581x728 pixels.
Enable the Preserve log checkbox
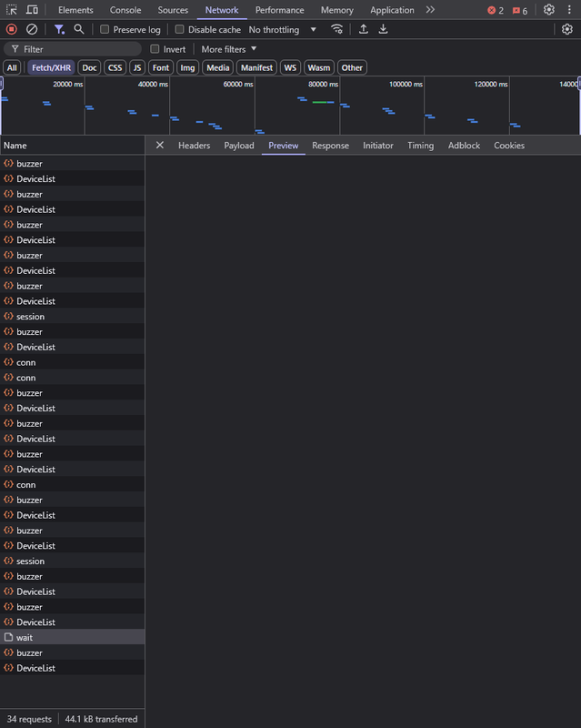(x=105, y=29)
